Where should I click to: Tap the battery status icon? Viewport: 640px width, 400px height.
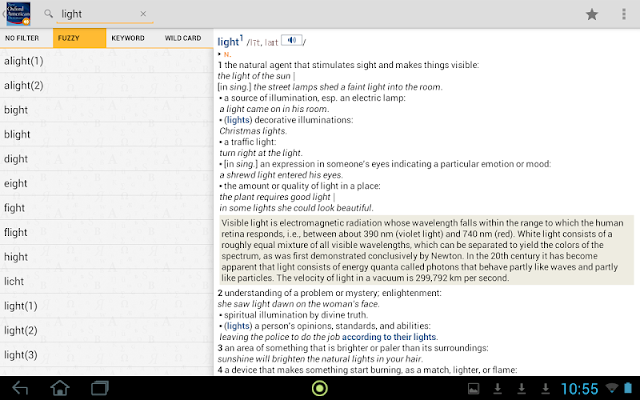point(628,388)
